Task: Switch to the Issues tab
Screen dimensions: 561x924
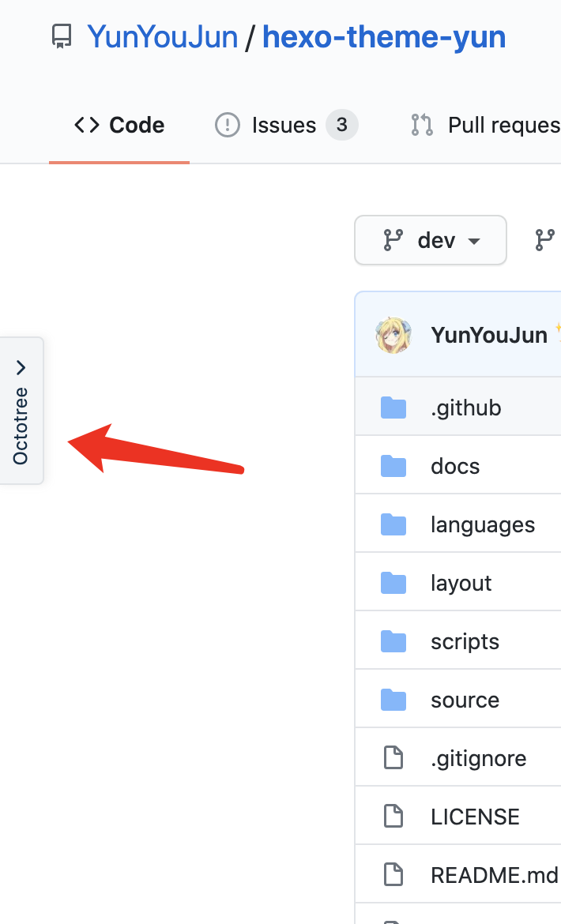Action: (x=281, y=124)
